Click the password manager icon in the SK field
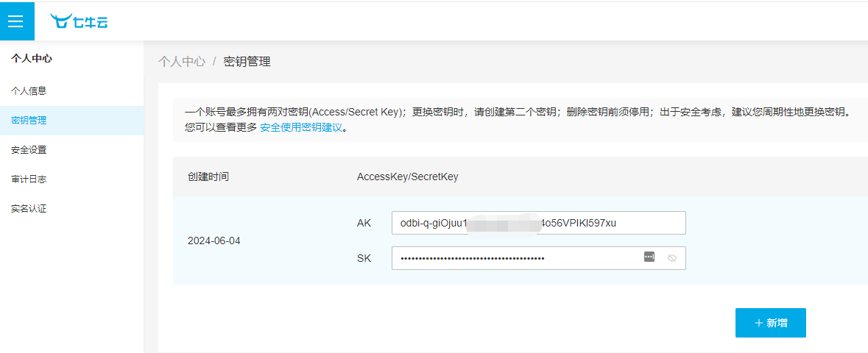 point(649,257)
